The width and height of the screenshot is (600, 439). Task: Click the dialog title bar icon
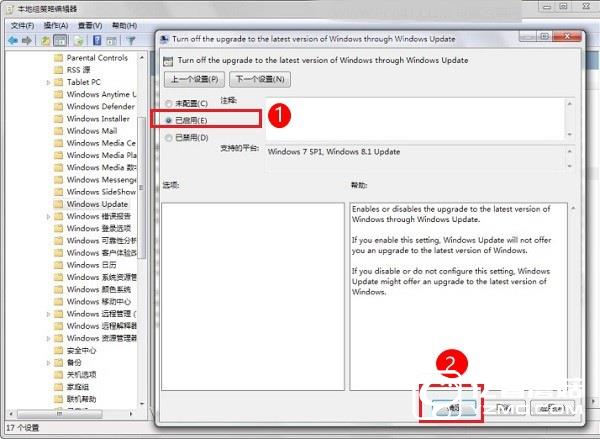tap(165, 39)
